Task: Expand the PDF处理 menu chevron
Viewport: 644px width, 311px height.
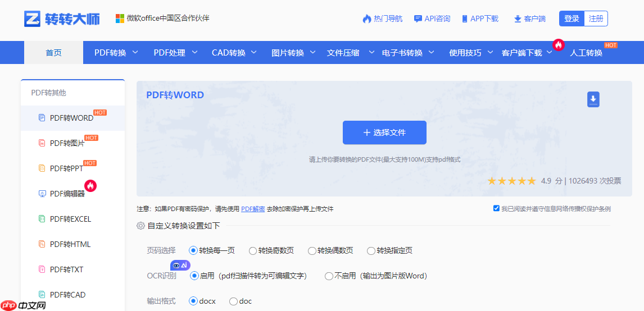Action: coord(194,52)
